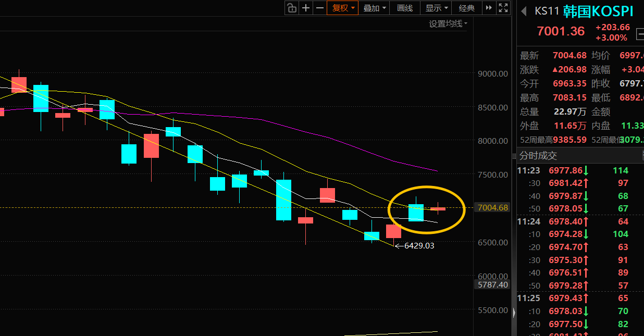Click 52周最高 value 9385.59
Viewport: 644px width, 336px height.
pyautogui.click(x=569, y=140)
